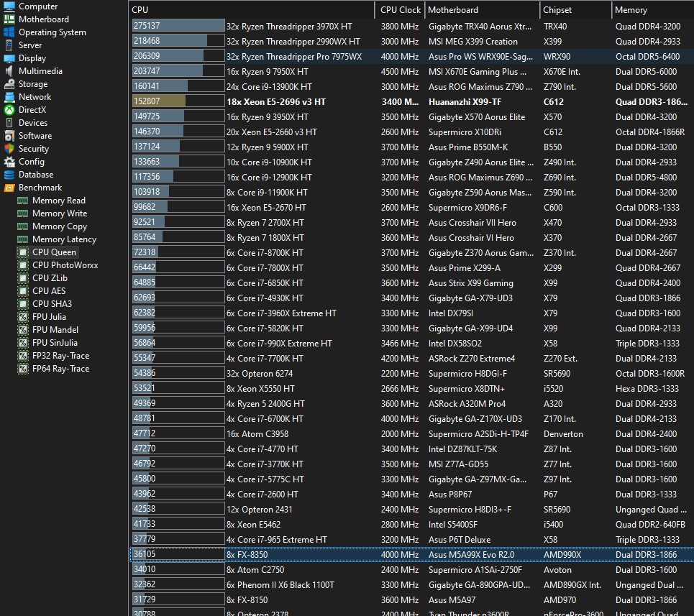Click the Storage category icon

click(x=9, y=84)
